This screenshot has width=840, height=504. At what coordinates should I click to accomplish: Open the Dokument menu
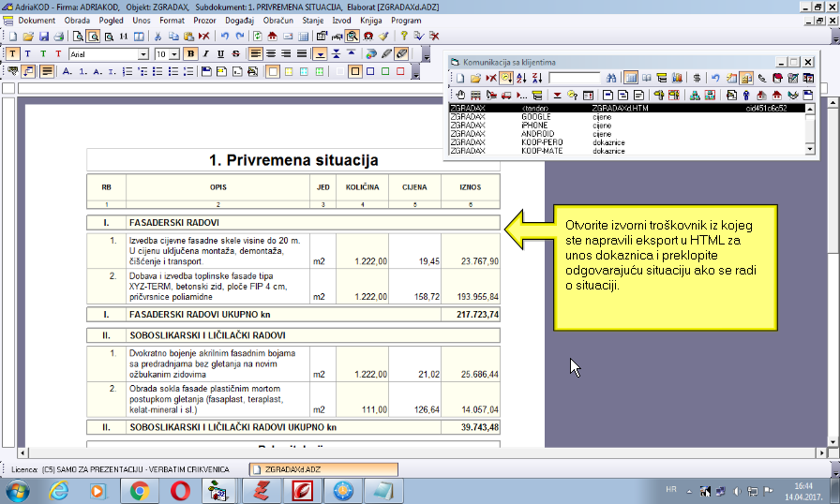[x=37, y=21]
